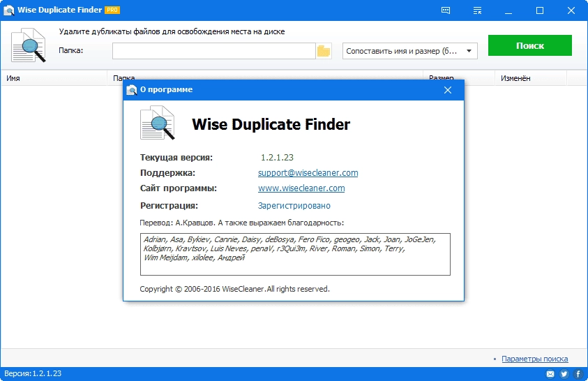
Task: Click the green «Поиск» button
Action: point(530,45)
